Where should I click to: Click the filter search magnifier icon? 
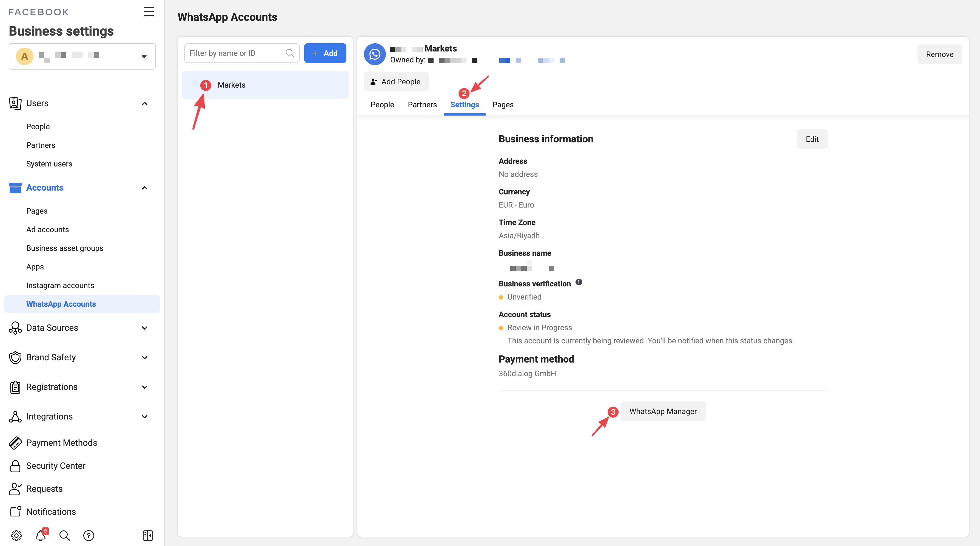coord(290,53)
